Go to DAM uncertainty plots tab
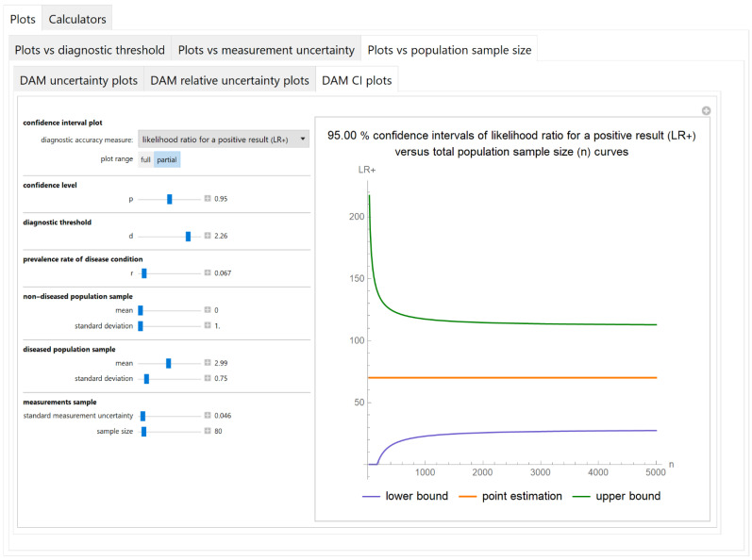Viewport: 752px width, 560px height. (78, 80)
